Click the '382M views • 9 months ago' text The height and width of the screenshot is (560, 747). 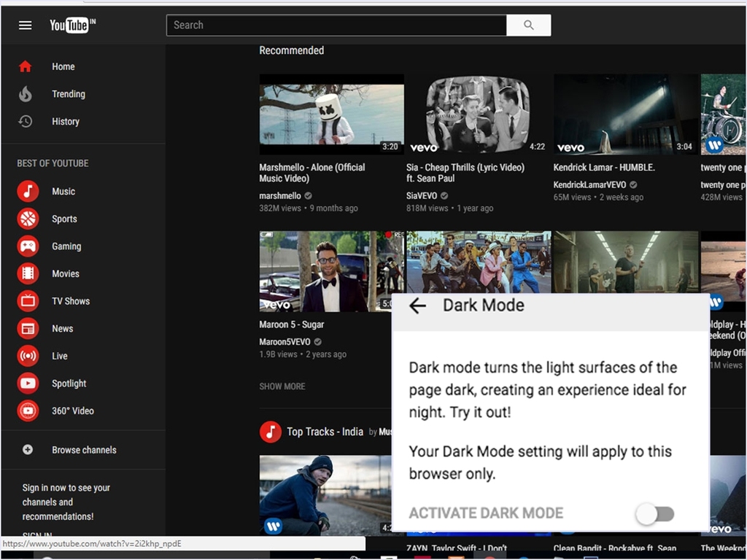(x=309, y=208)
